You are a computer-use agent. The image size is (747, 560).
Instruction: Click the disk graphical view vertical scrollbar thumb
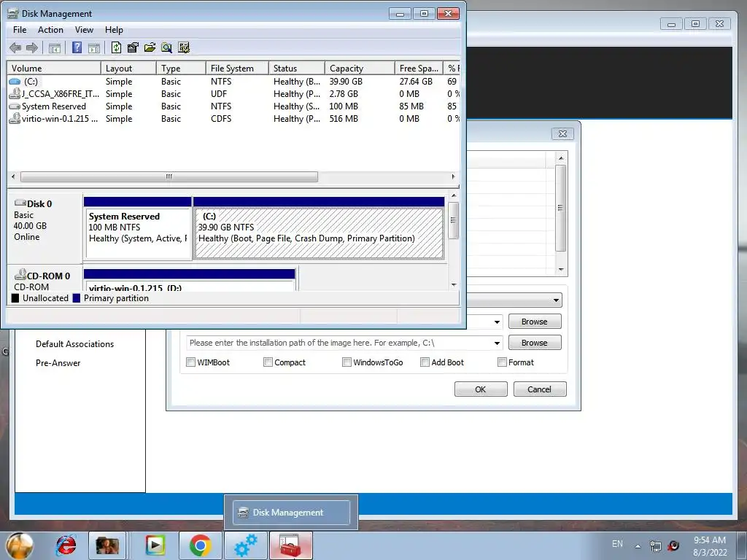click(454, 220)
